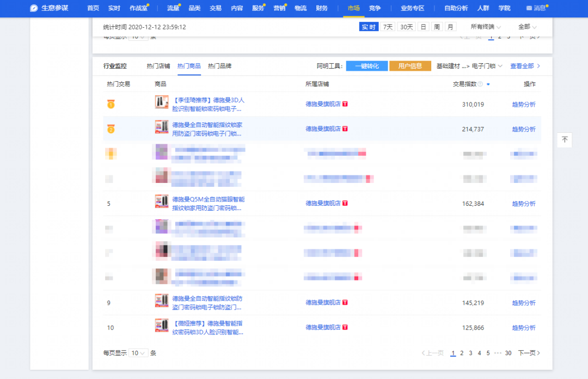Open 竞争 navigation item

click(x=375, y=8)
